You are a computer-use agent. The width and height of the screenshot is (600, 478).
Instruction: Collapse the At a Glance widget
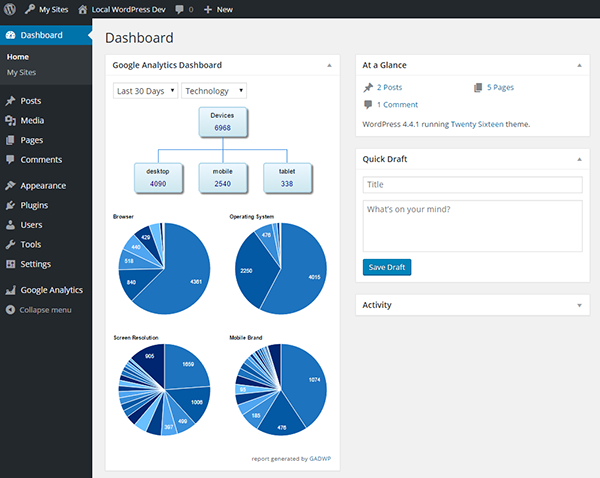pyautogui.click(x=578, y=65)
